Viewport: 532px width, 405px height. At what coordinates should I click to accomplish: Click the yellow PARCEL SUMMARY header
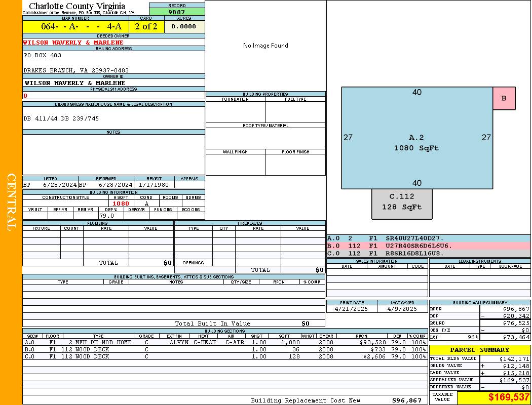[x=479, y=350]
